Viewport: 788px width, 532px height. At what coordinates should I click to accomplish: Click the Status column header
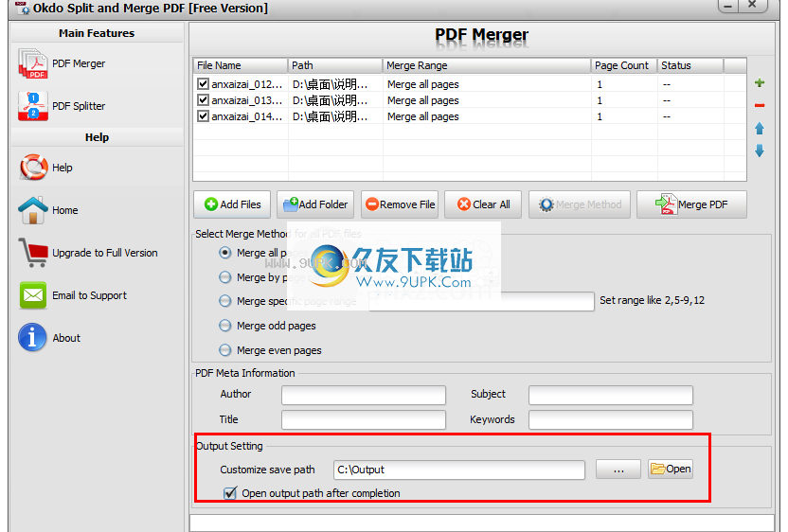(690, 65)
